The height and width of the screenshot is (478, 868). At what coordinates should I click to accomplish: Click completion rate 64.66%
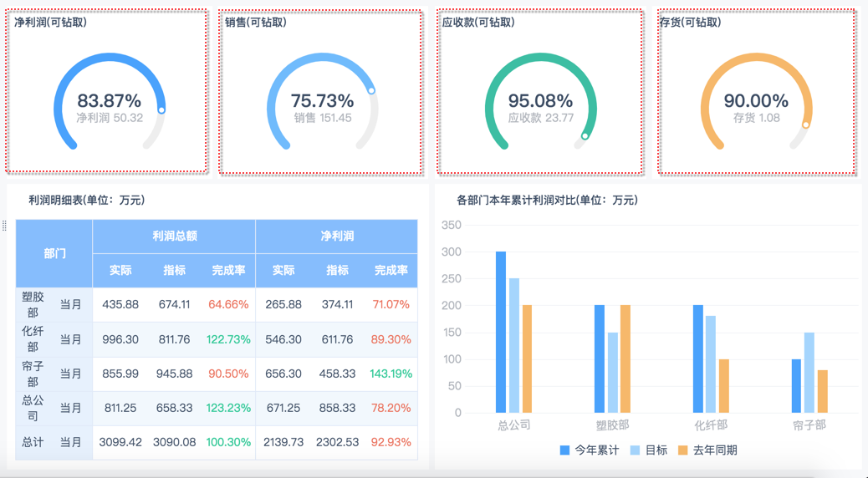228,305
